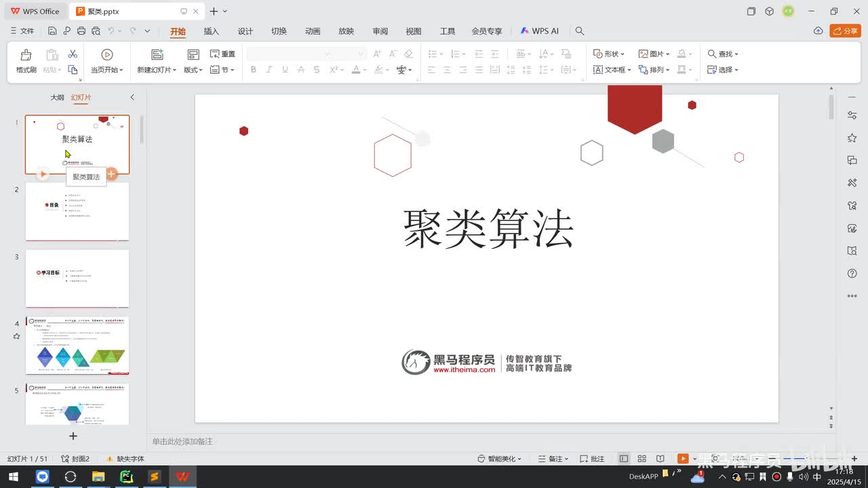
Task: Expand the Layout (版式) dropdown
Action: [193, 70]
